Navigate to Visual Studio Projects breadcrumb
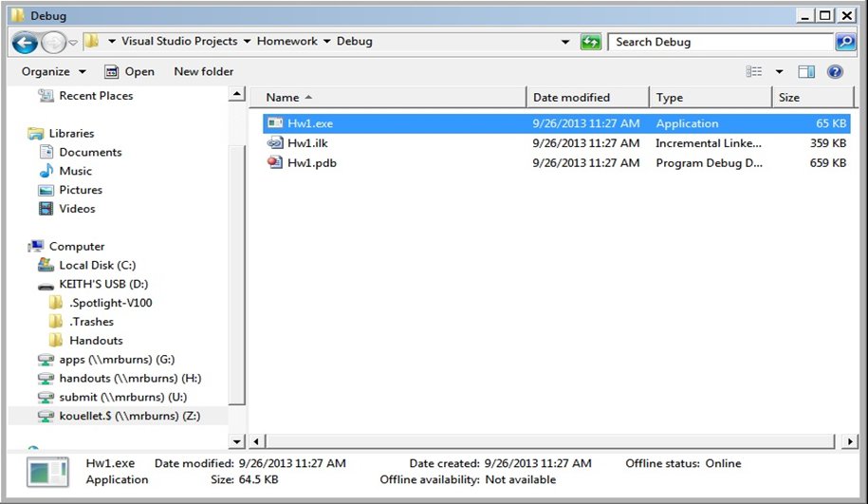868x504 pixels. (x=179, y=41)
